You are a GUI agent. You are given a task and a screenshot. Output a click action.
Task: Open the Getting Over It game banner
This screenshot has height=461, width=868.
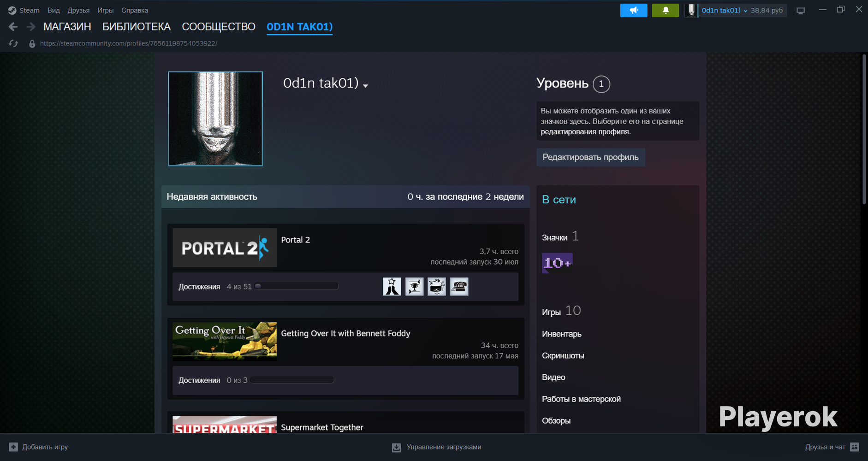point(225,341)
